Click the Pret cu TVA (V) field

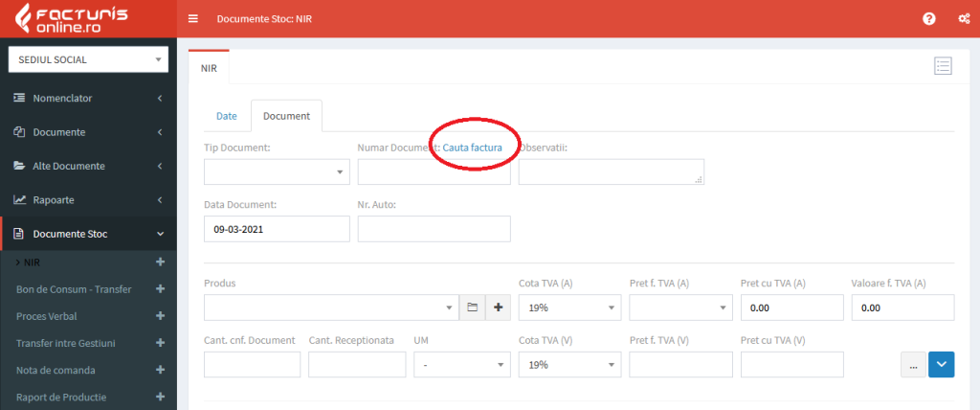pyautogui.click(x=791, y=364)
